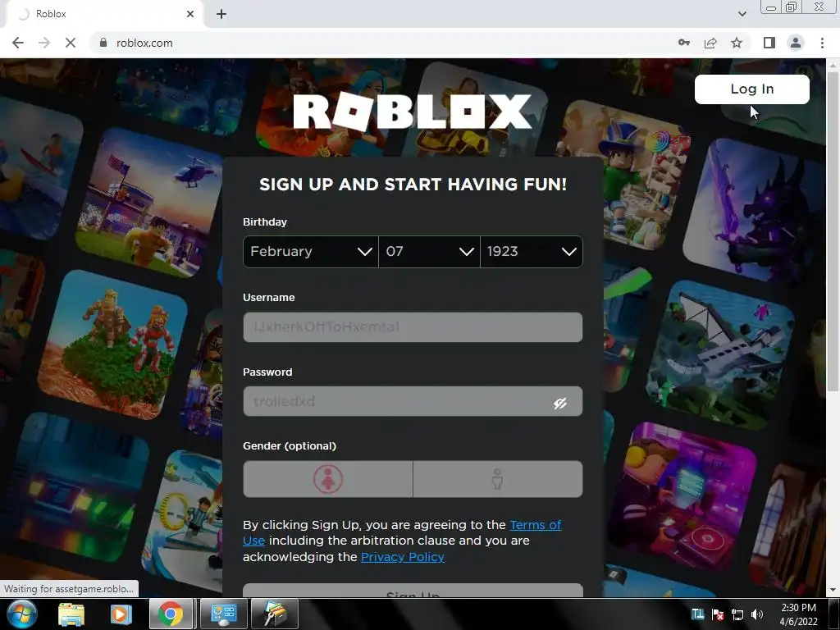Open the birthday day dropdown
The width and height of the screenshot is (840, 630).
(429, 251)
